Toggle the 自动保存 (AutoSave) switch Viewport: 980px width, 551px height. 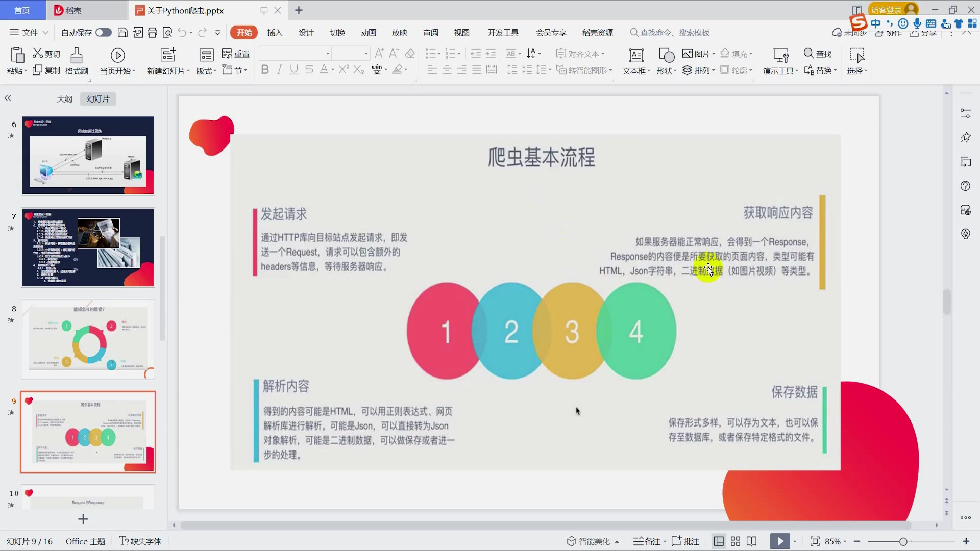coord(103,32)
